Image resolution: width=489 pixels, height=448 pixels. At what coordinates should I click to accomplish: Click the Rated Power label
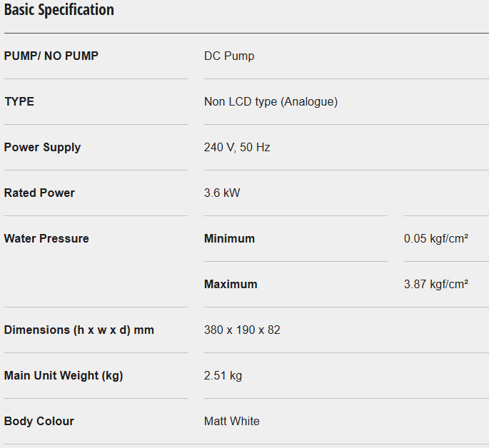pos(39,193)
